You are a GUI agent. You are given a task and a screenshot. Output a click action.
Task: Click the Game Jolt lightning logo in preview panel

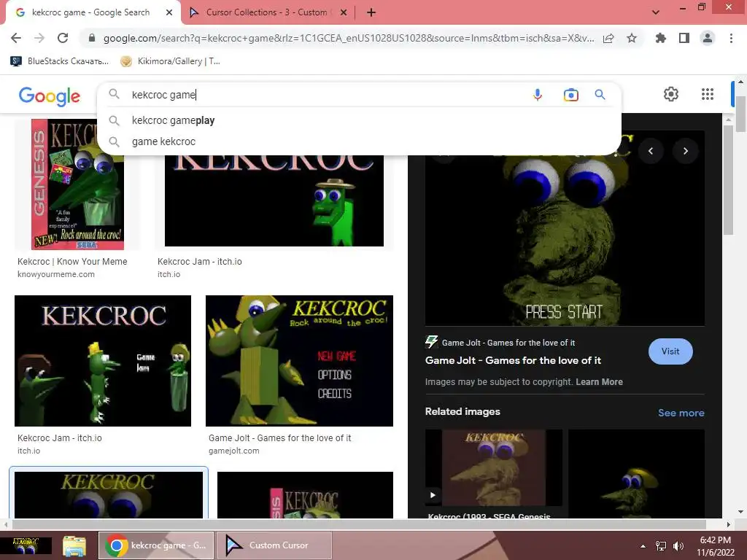point(431,342)
